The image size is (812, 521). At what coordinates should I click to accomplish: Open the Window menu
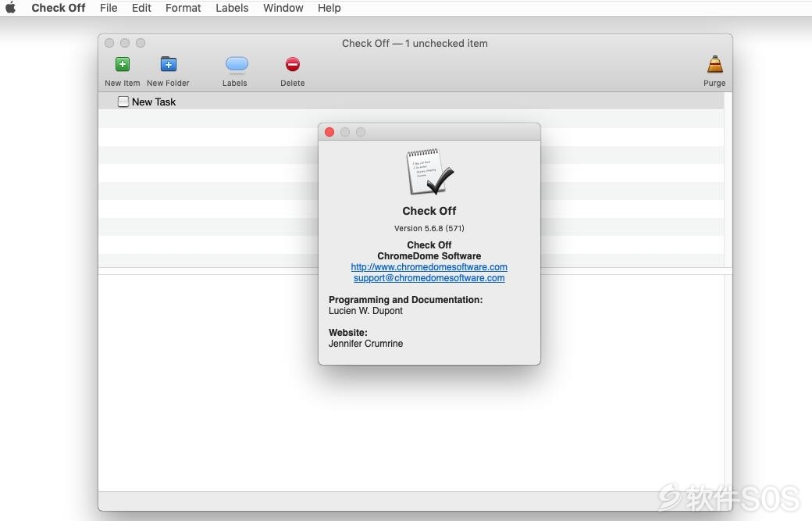(x=283, y=8)
